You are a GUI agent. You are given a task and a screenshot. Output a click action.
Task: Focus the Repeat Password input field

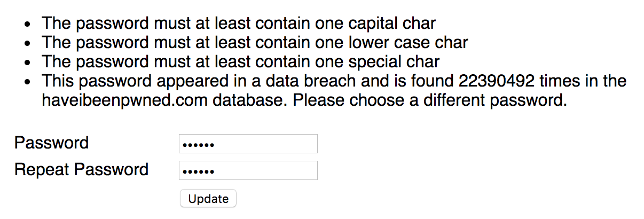(248, 170)
